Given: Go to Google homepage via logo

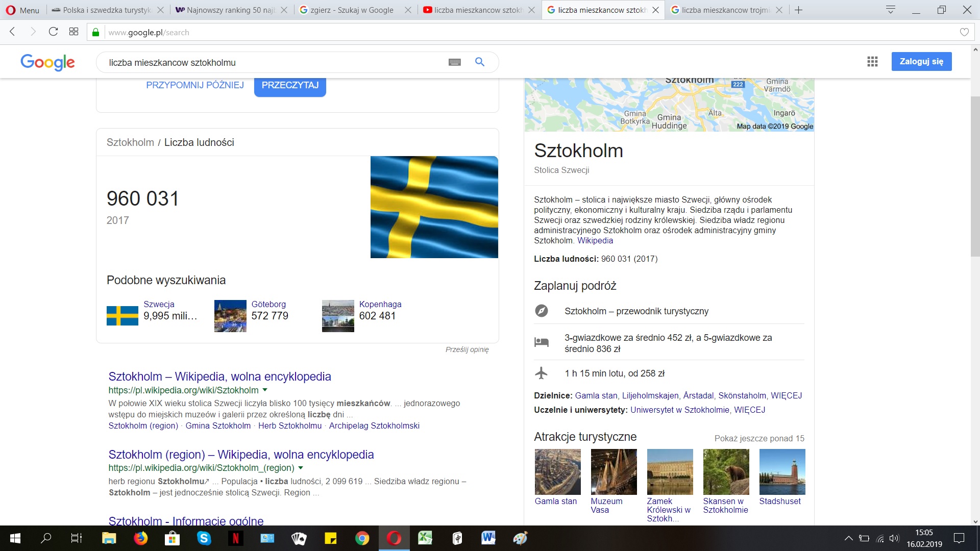Looking at the screenshot, I should pyautogui.click(x=47, y=62).
